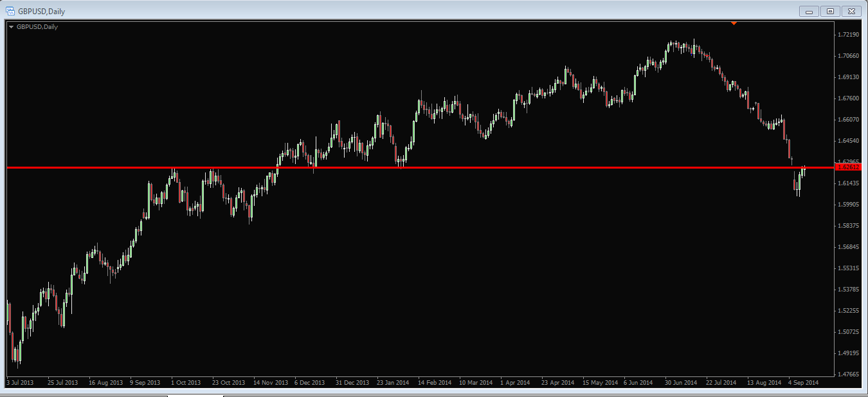Click date label 14 Nov 2013

point(271,382)
